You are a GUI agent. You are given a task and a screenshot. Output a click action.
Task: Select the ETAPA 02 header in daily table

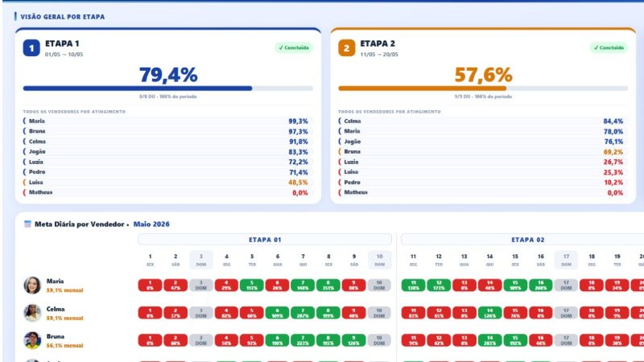528,240
